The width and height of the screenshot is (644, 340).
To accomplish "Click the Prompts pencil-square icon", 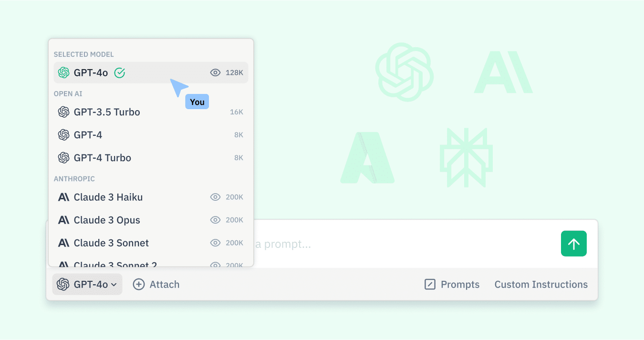I will click(x=430, y=285).
